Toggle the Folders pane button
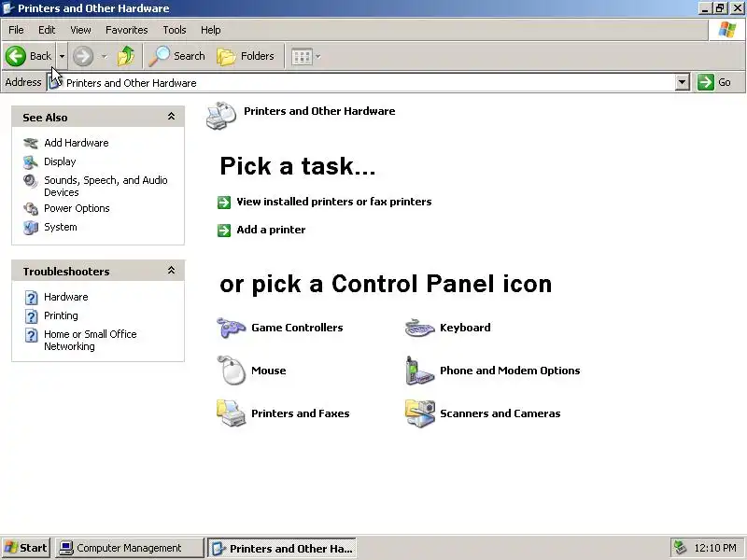Viewport: 747px width, 560px height. (246, 56)
